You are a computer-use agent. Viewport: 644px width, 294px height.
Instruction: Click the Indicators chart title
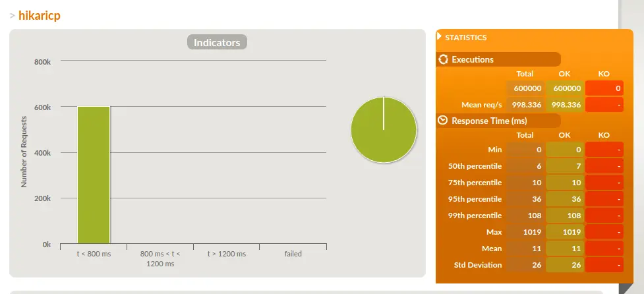coord(217,42)
